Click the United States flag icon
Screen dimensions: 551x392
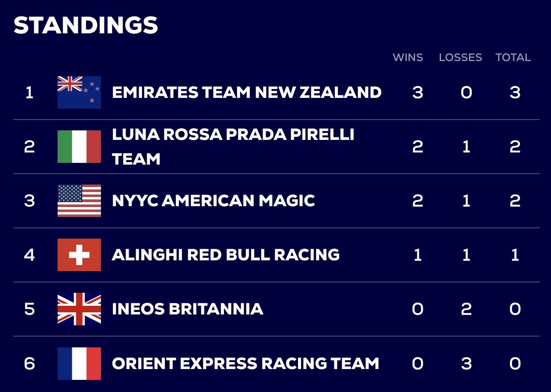pyautogui.click(x=79, y=201)
